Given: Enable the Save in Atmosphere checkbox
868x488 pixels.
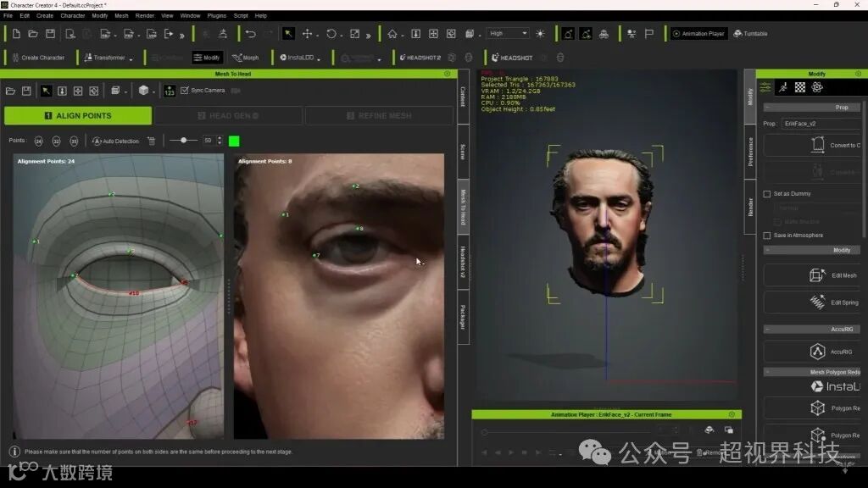Looking at the screenshot, I should tap(766, 236).
